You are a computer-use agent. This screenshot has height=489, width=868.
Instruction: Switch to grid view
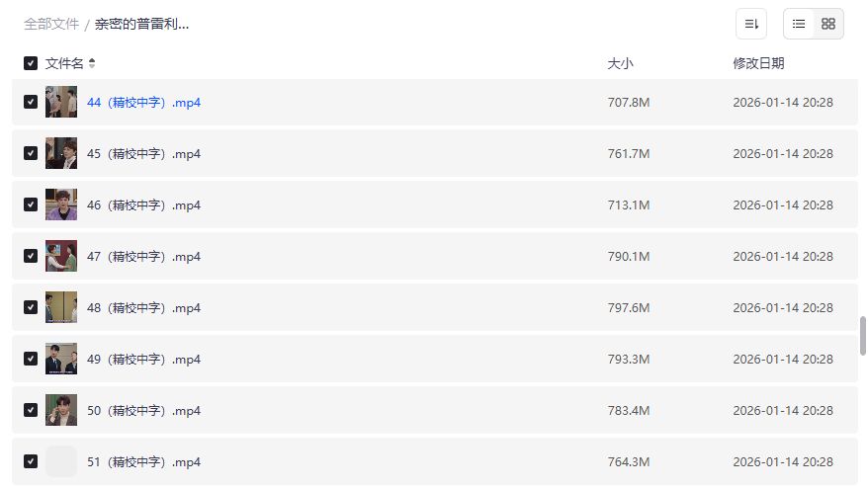click(828, 24)
